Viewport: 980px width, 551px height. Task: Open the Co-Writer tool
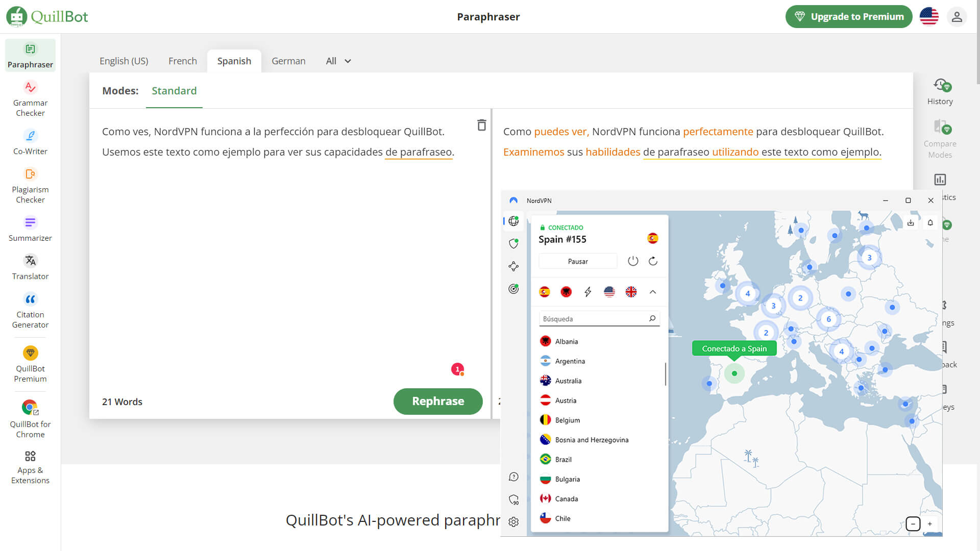click(30, 141)
